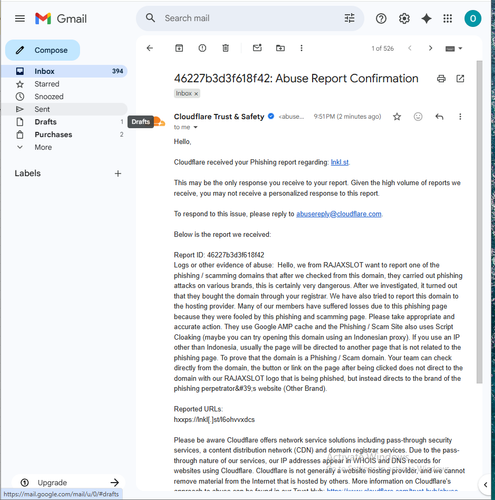Click the lnkl.st link

[x=339, y=162]
